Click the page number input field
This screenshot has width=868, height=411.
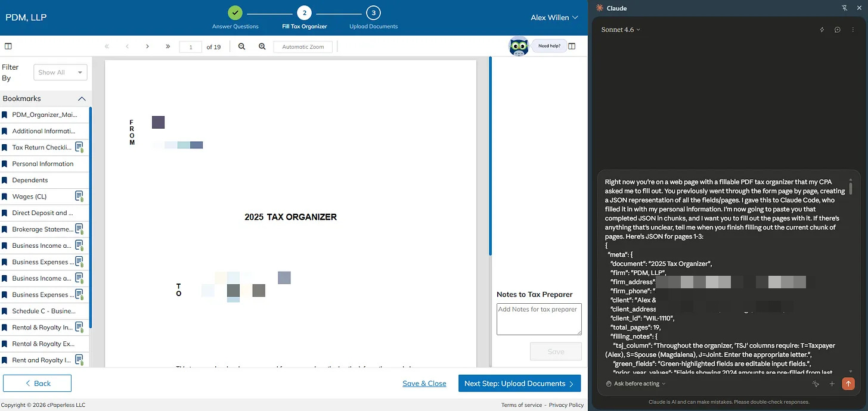tap(191, 46)
